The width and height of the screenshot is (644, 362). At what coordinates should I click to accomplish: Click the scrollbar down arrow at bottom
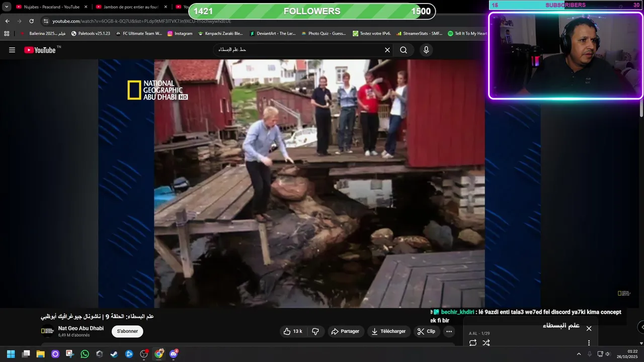click(641, 343)
